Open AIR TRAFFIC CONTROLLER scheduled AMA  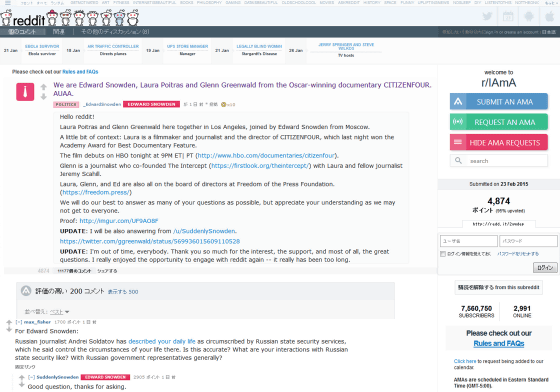[x=113, y=46]
